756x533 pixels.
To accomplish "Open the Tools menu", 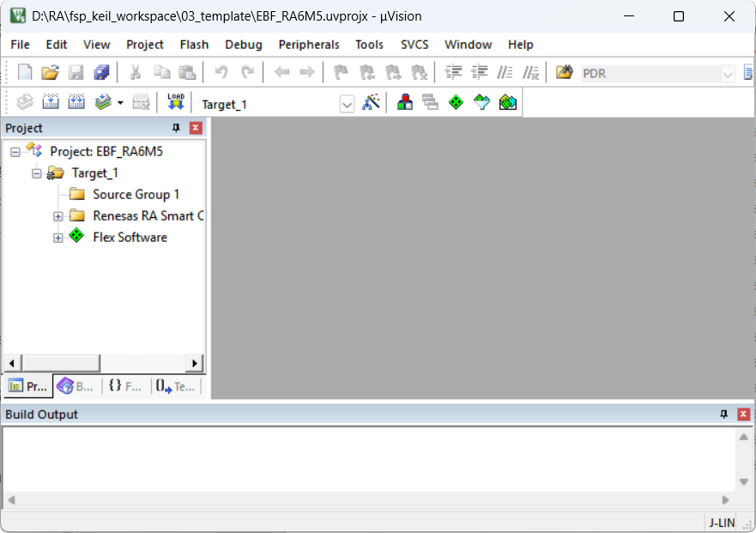I will (x=369, y=45).
